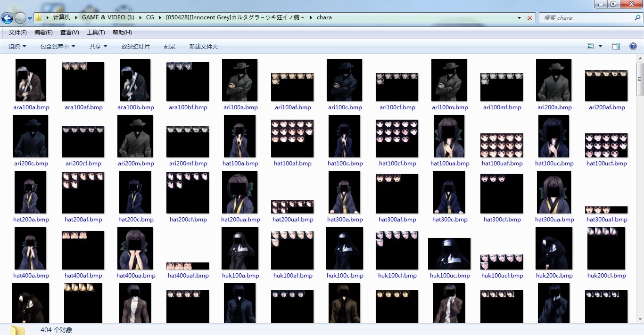Select file ari200mf.bmp
644x335 pixels.
click(188, 142)
